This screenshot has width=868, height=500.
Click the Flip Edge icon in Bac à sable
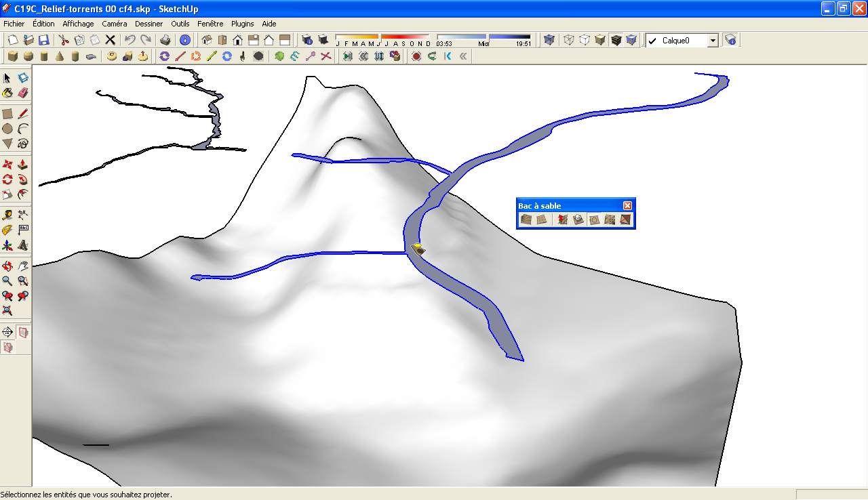625,220
